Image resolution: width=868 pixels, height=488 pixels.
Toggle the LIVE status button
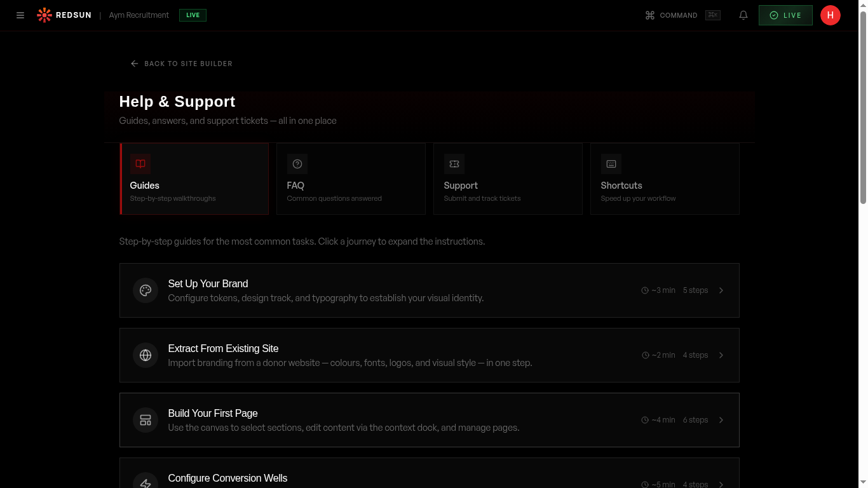click(x=785, y=15)
